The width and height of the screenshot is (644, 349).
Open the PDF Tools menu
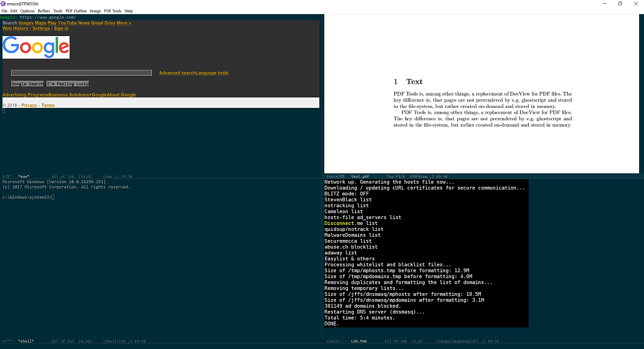(113, 11)
